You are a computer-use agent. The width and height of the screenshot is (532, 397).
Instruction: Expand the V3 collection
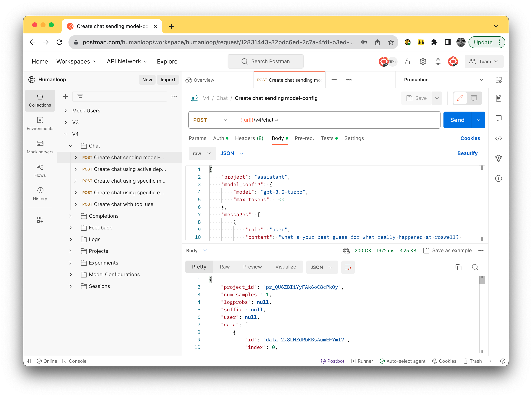[65, 122]
